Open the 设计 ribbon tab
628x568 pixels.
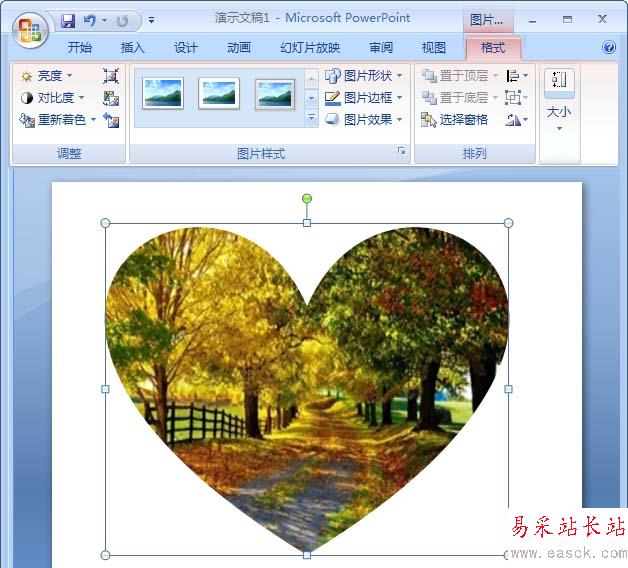pos(185,48)
